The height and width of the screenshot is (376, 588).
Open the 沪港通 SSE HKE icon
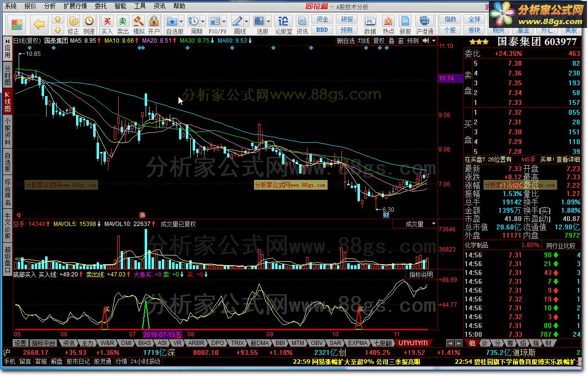425,22
